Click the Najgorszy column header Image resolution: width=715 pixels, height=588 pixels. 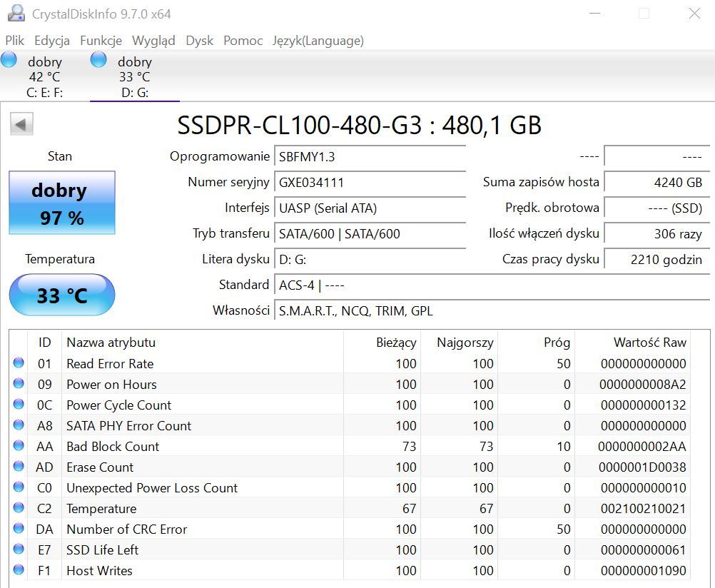460,342
